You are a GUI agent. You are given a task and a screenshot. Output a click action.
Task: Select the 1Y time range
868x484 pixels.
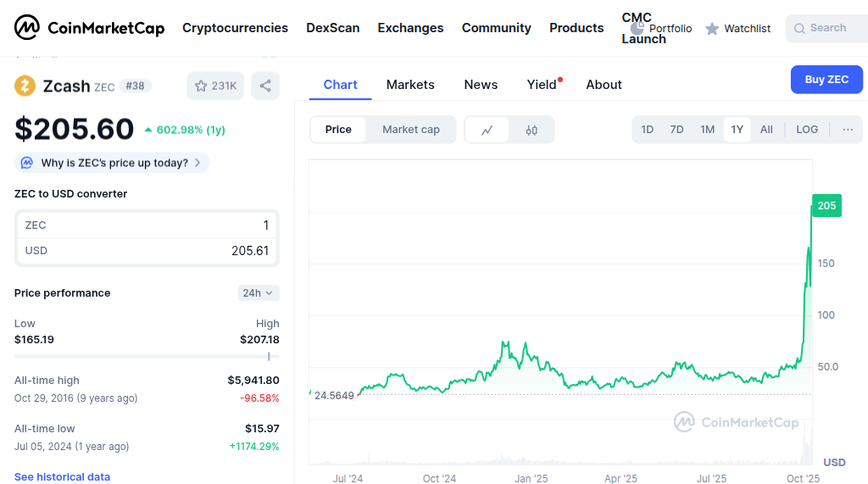click(x=737, y=130)
